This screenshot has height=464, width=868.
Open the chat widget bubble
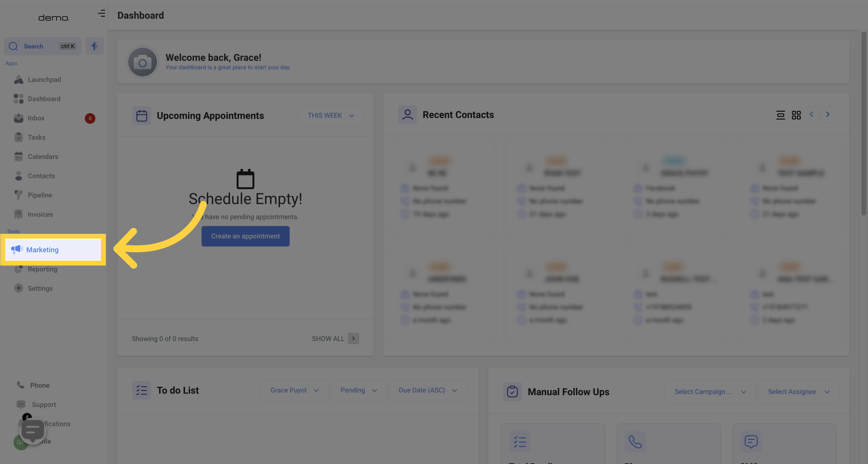[32, 431]
